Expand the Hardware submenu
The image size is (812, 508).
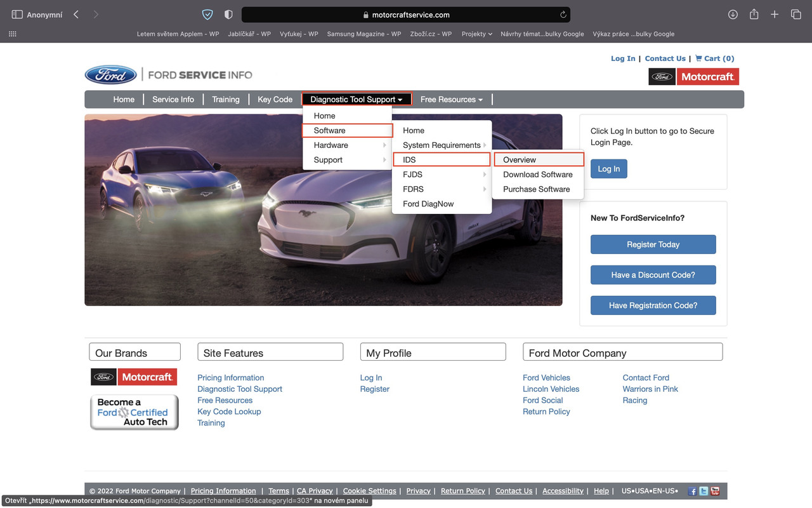click(x=348, y=145)
